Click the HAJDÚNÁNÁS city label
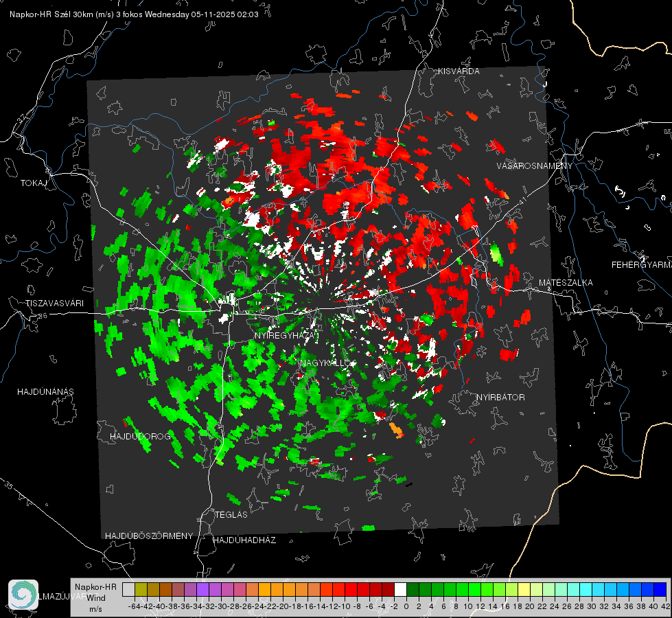Image resolution: width=672 pixels, height=618 pixels. [45, 392]
